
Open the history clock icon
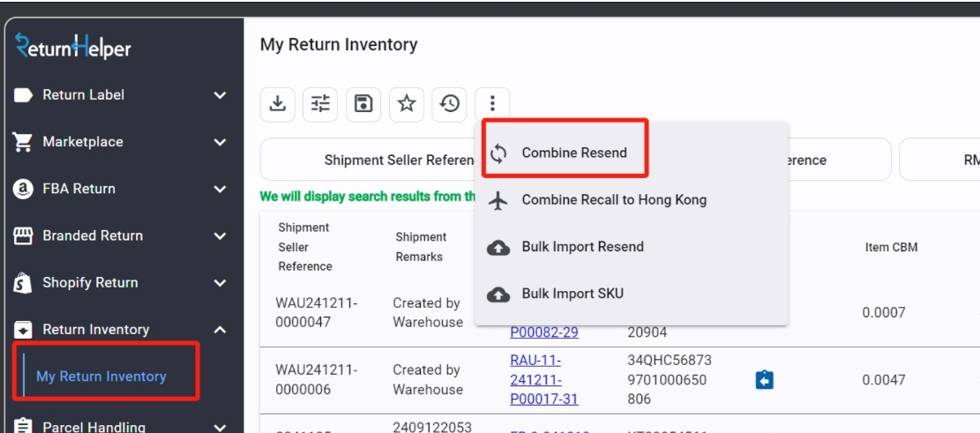(x=450, y=104)
